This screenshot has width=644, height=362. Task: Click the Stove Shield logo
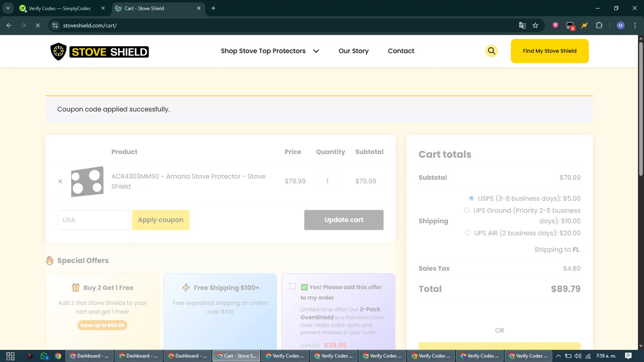click(x=100, y=51)
